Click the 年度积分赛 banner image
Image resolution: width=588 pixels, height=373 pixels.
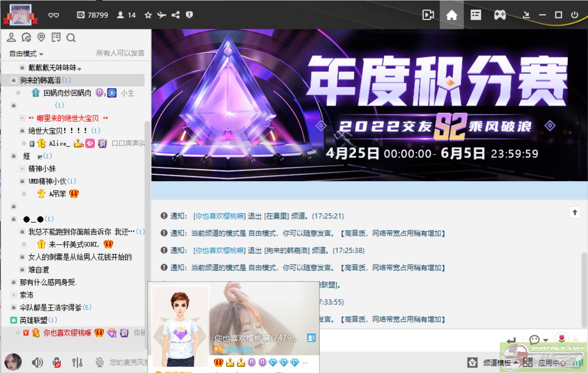coord(369,106)
